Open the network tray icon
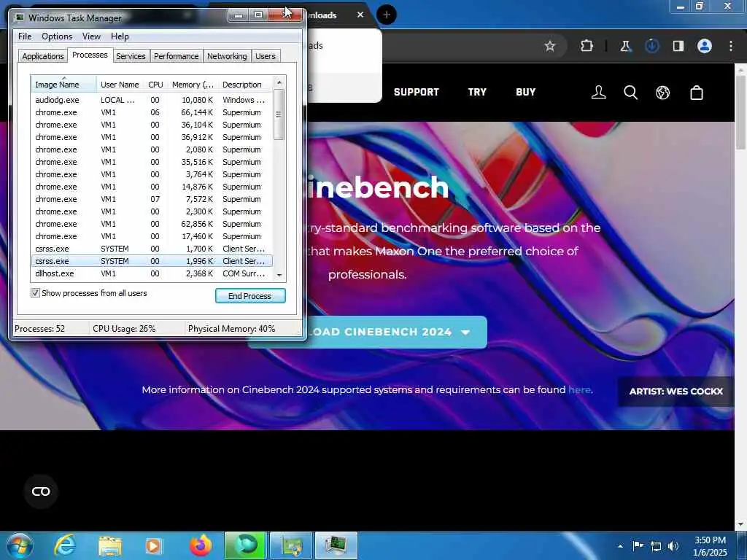 [656, 546]
